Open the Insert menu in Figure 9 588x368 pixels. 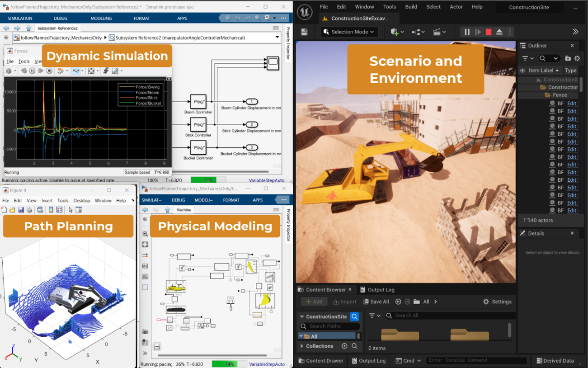pyautogui.click(x=47, y=200)
